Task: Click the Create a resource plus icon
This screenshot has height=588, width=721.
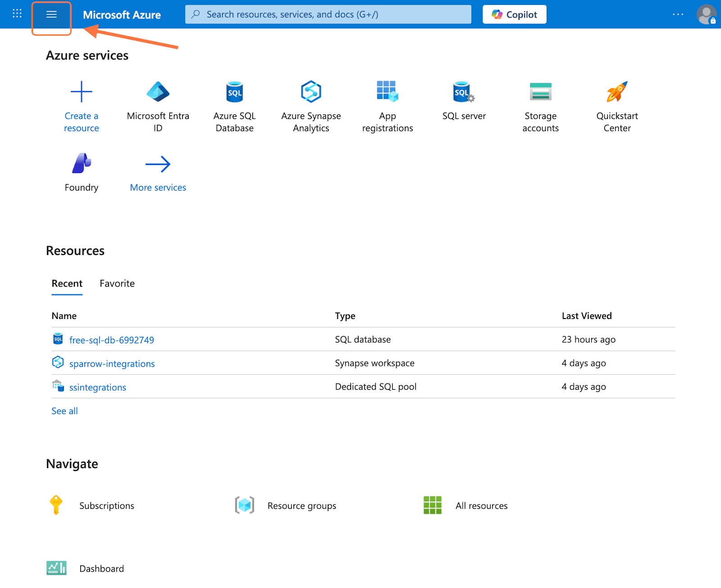Action: pos(82,92)
